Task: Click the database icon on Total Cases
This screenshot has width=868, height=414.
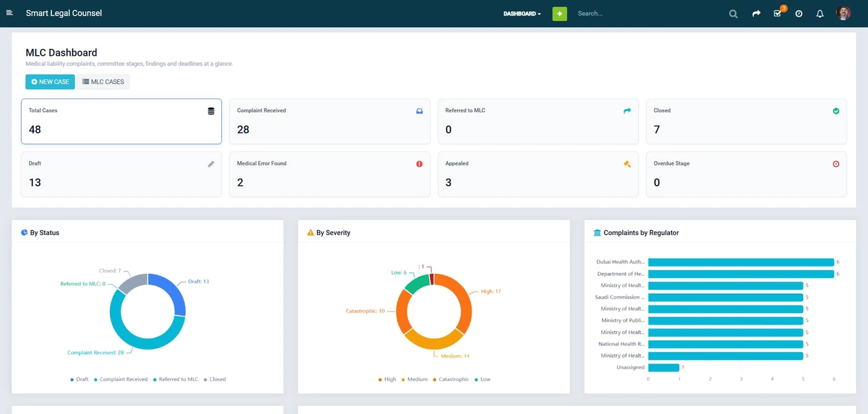Action: 211,111
